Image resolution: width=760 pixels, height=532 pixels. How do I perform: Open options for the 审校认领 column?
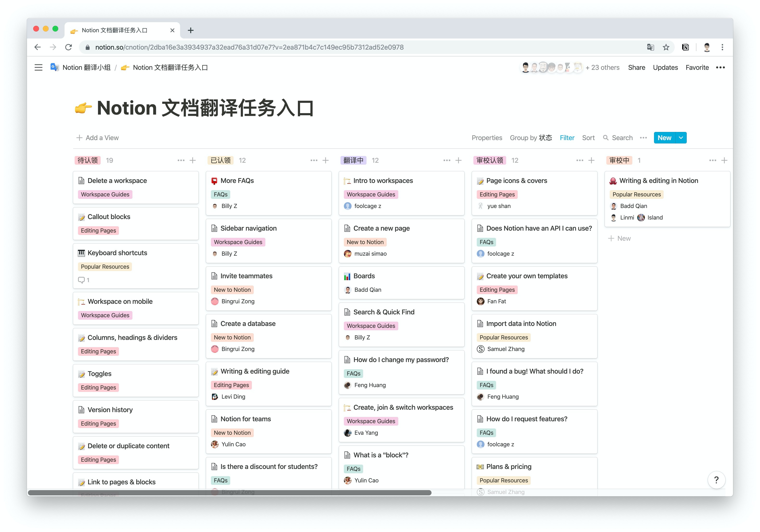[x=580, y=161]
